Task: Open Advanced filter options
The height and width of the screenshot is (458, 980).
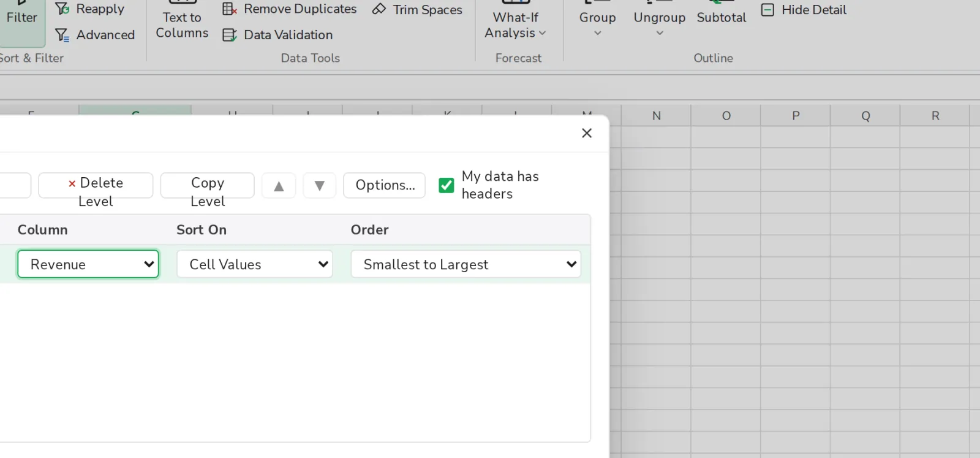Action: 94,35
